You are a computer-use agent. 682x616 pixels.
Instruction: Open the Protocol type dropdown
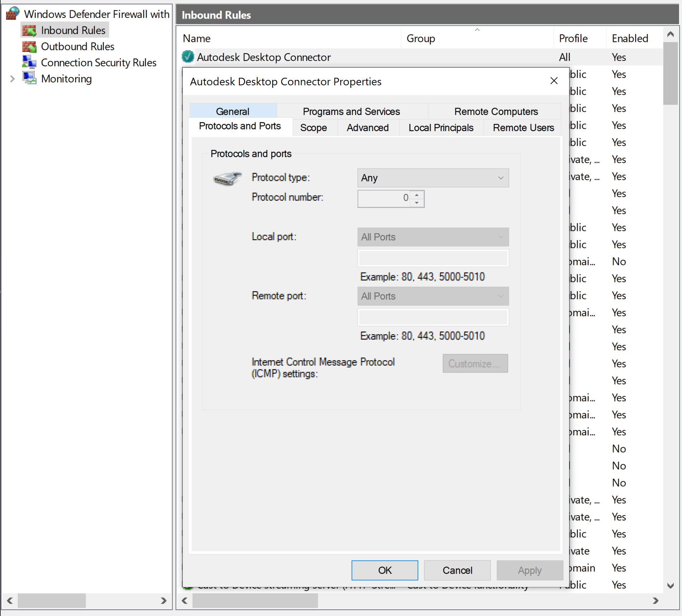[x=433, y=178]
